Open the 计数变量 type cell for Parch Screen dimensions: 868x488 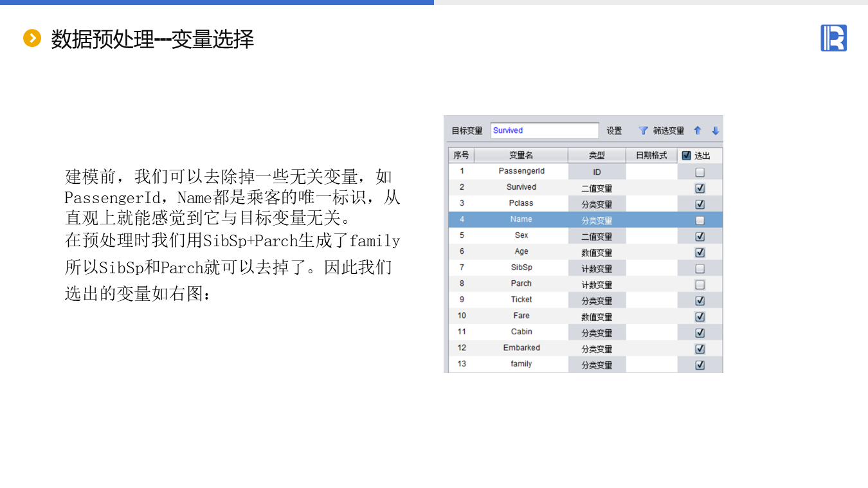coord(597,285)
